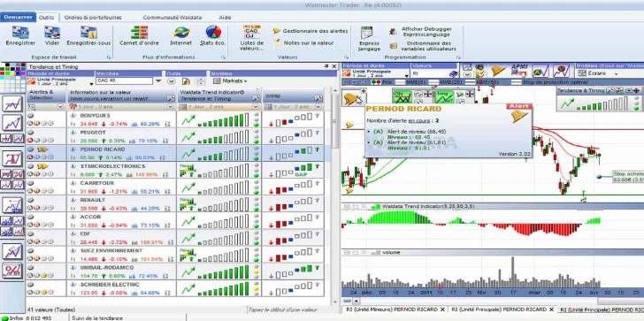This screenshot has width=644, height=321.
Task: Toggle the MME(5) indicator checkbox
Action: (x=399, y=82)
